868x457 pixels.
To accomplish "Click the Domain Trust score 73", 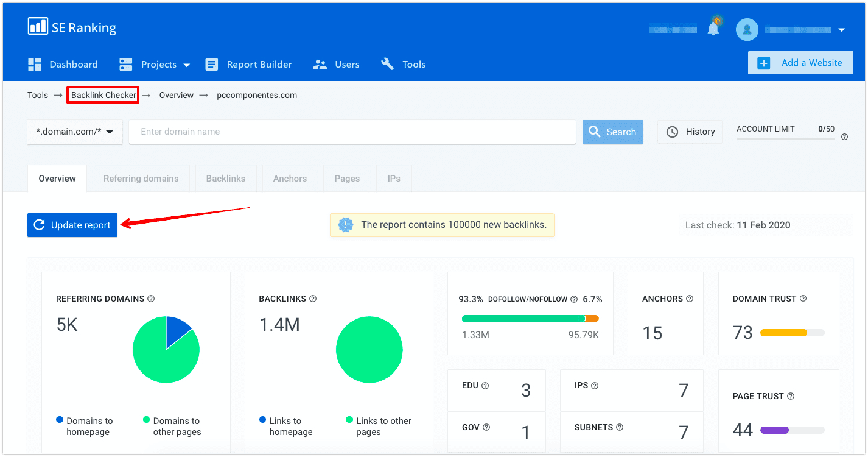I will (743, 333).
